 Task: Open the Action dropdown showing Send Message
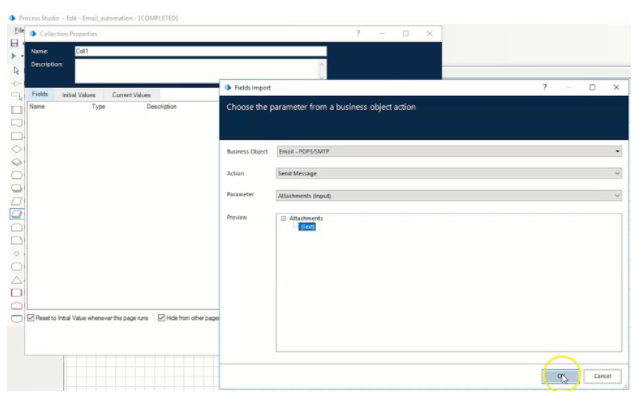click(449, 174)
